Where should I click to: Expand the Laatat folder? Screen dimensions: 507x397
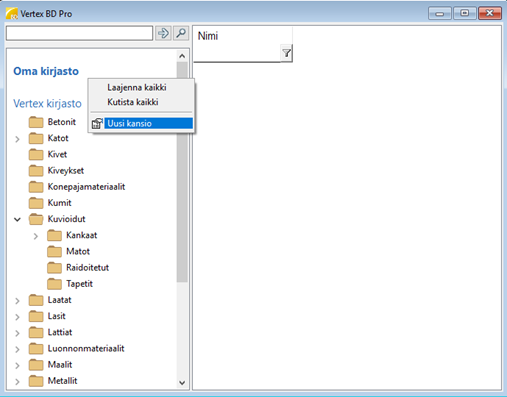17,301
